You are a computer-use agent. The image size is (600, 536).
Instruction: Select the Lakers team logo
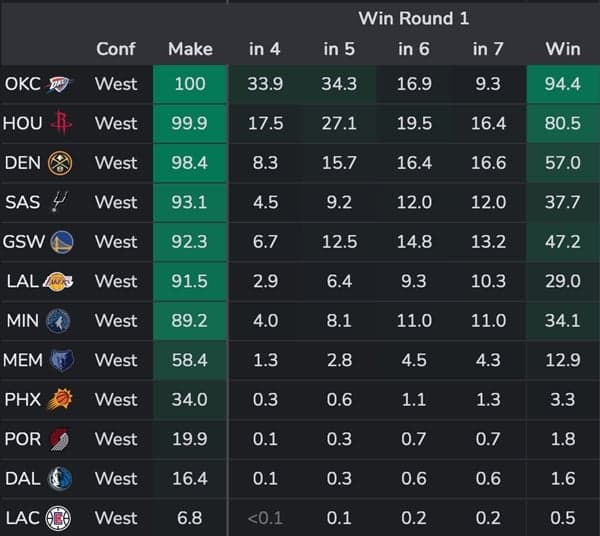(x=58, y=282)
